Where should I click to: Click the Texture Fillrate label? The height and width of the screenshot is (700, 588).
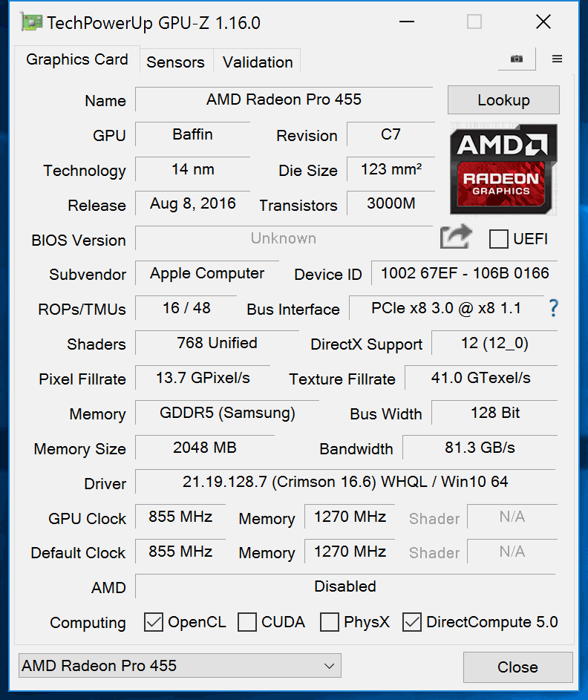(x=342, y=379)
